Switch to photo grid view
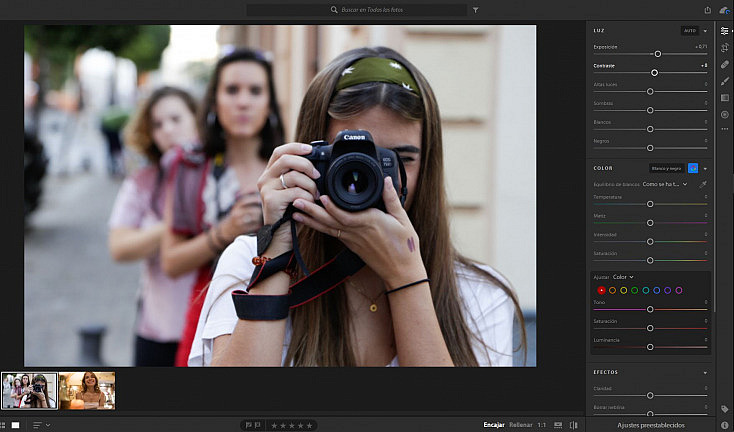The image size is (734, 432). pyautogui.click(x=4, y=425)
